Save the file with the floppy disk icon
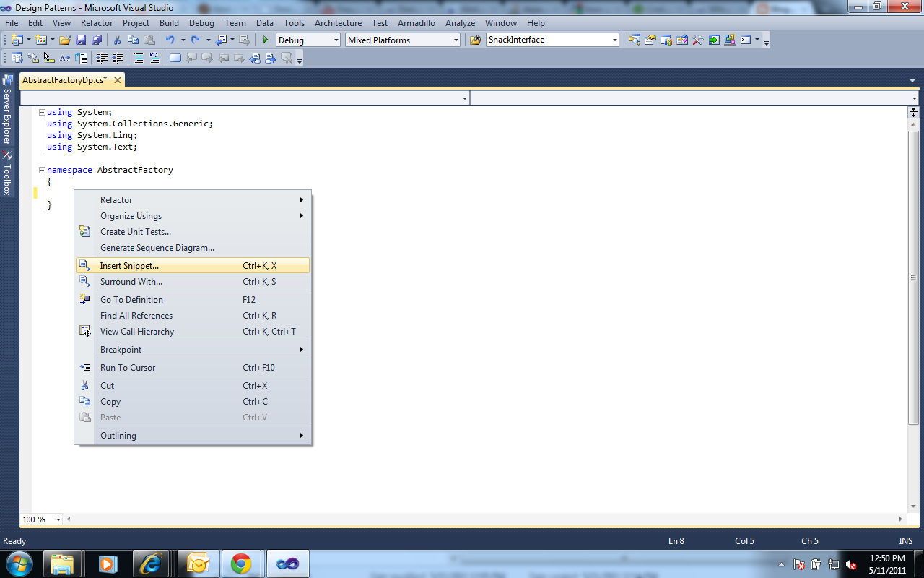 tap(81, 40)
